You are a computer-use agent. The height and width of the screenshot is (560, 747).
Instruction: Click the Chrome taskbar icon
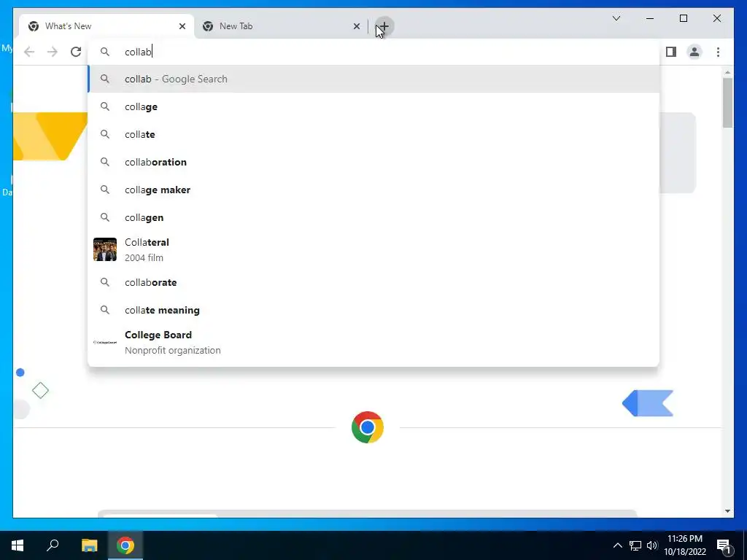[125, 545]
